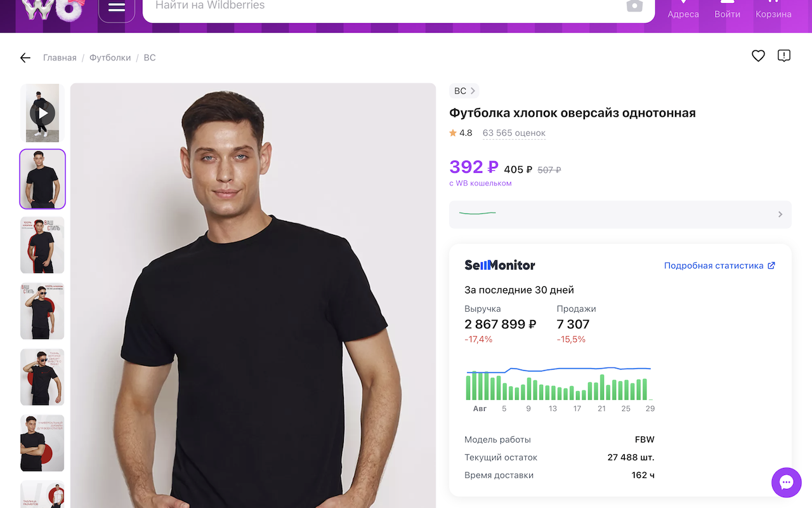The height and width of the screenshot is (508, 812).
Task: Add the t-shirt to favorites with the heart
Action: [x=758, y=56]
